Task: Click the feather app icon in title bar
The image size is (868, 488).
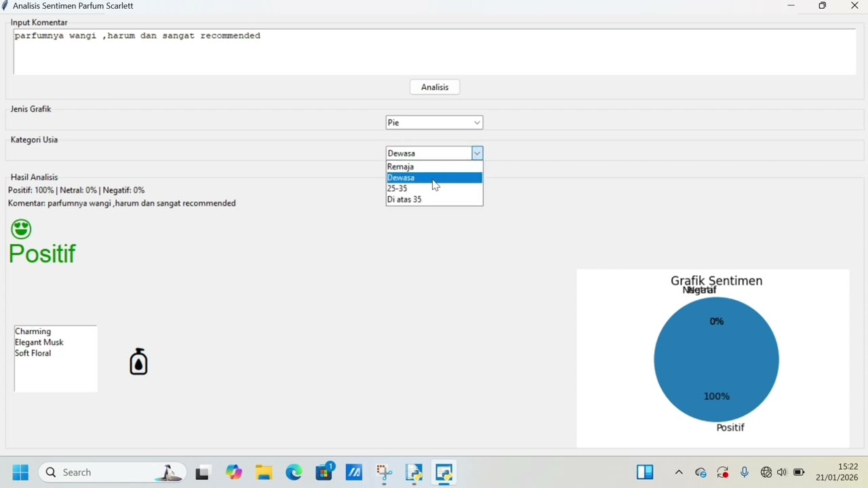Action: [5, 6]
